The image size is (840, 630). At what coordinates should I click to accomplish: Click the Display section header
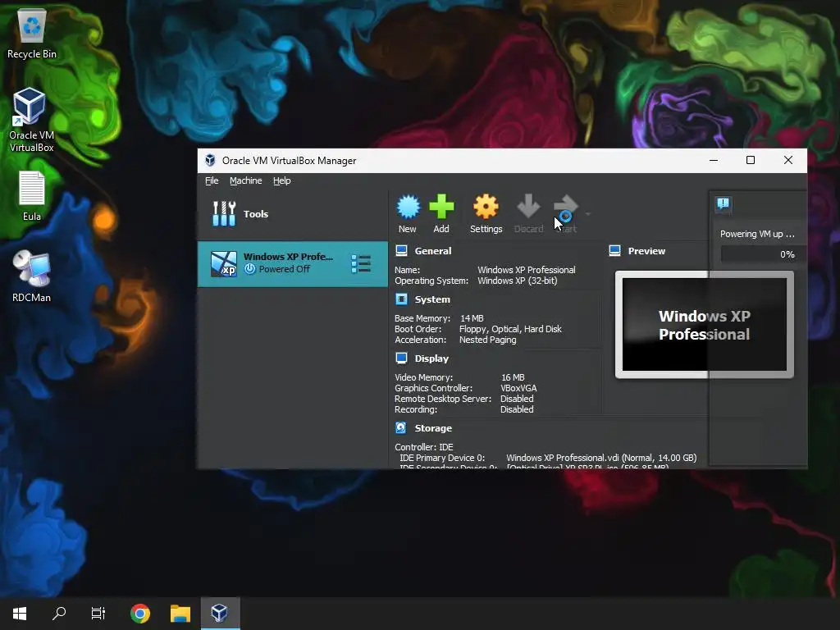point(431,358)
